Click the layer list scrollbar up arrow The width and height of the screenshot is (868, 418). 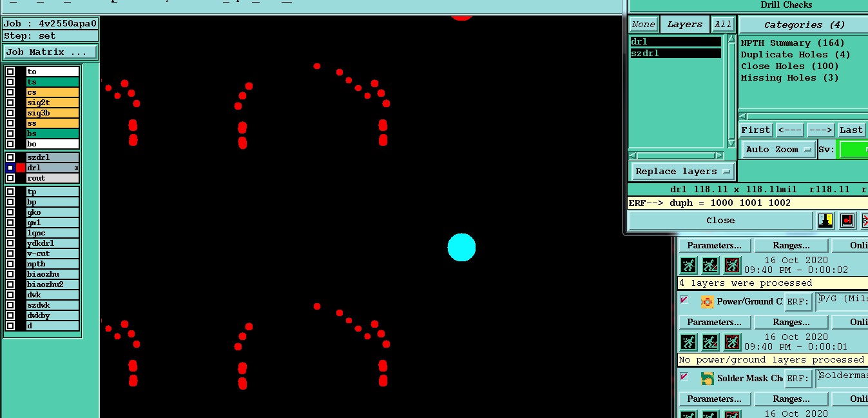pos(731,38)
